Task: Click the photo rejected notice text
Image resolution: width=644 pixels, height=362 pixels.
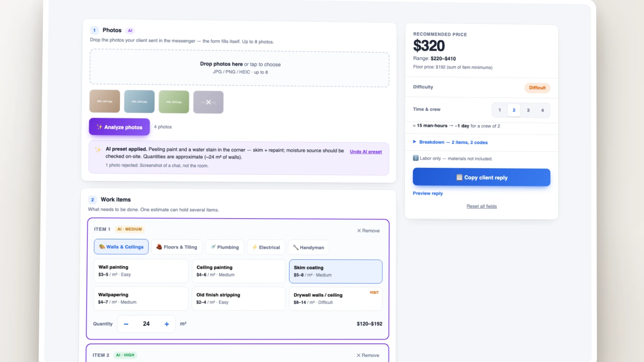Action: click(x=157, y=165)
